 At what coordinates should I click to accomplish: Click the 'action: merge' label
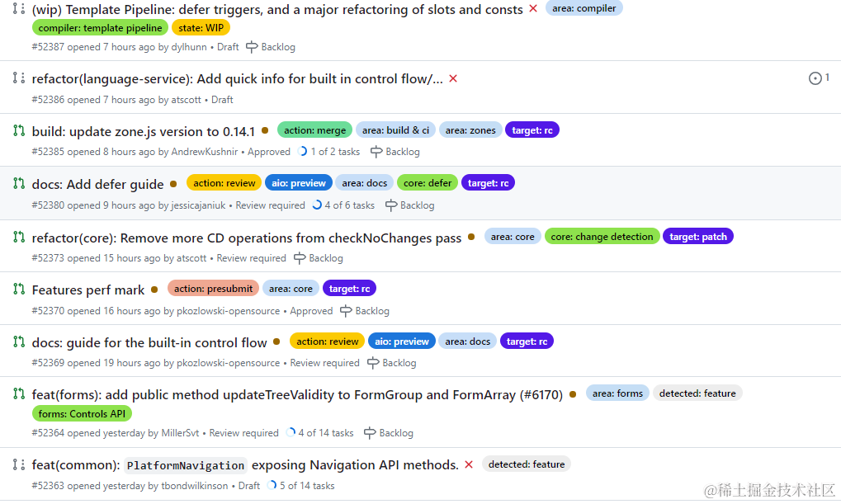[x=314, y=130]
